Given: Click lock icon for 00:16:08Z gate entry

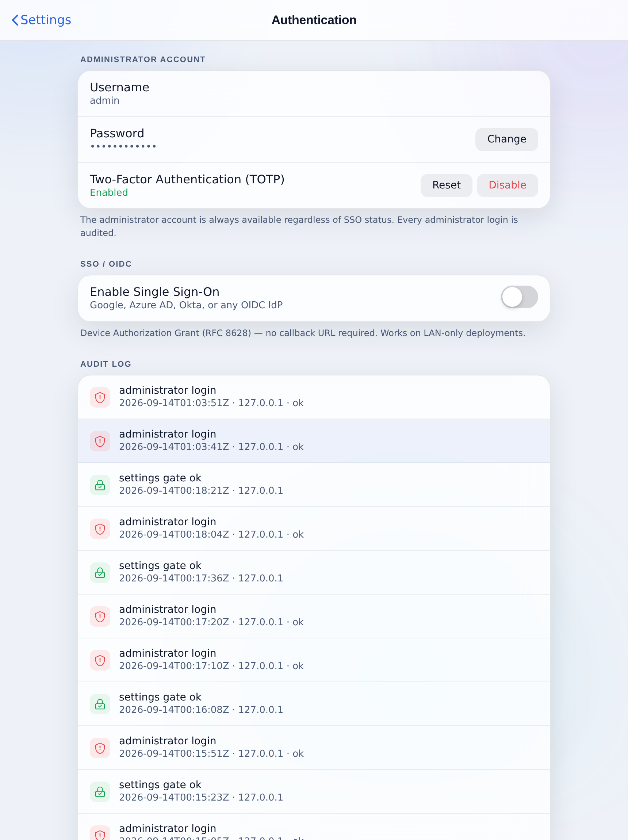Looking at the screenshot, I should 100,704.
